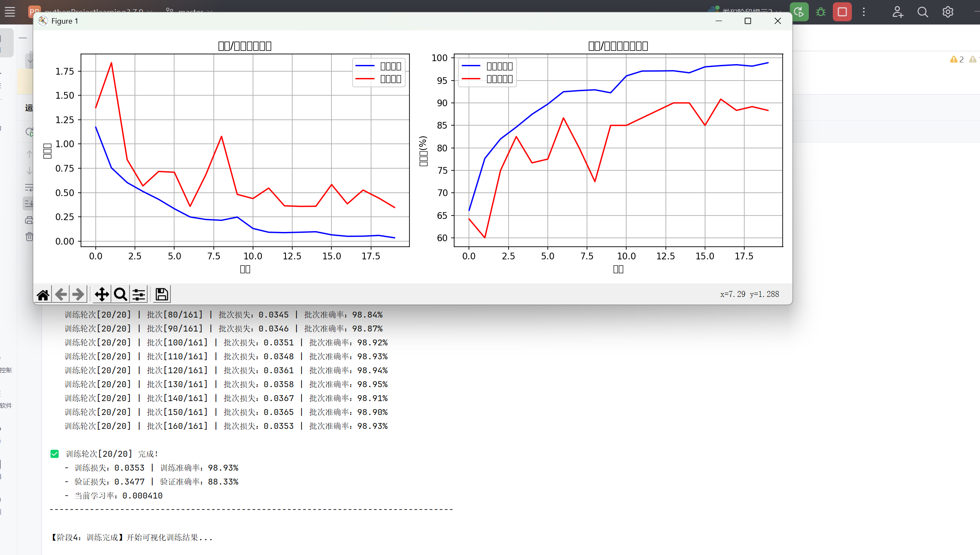Open IDE settings gear
The image size is (980, 555).
pyautogui.click(x=948, y=12)
